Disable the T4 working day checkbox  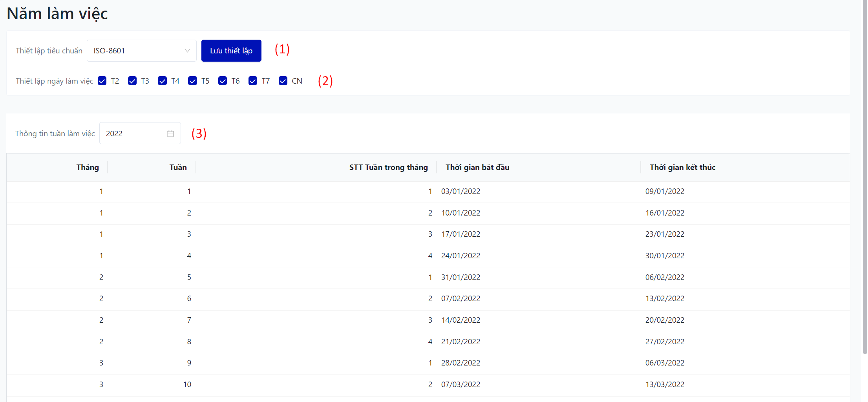[162, 81]
